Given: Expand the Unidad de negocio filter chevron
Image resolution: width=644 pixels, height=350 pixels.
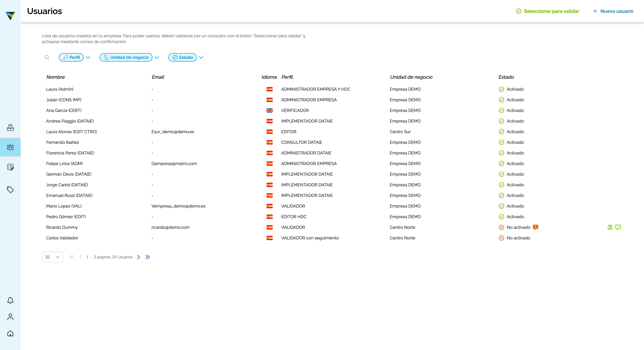Looking at the screenshot, I should point(157,58).
